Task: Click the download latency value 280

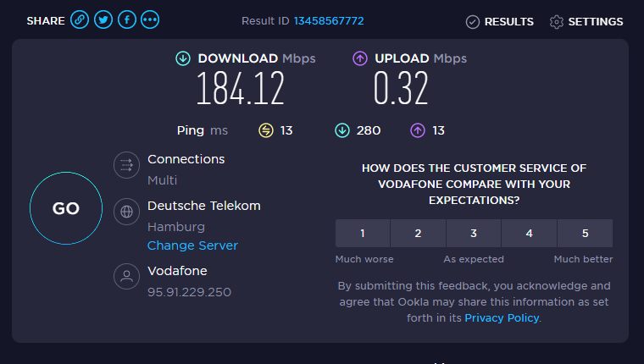Action: tap(369, 130)
